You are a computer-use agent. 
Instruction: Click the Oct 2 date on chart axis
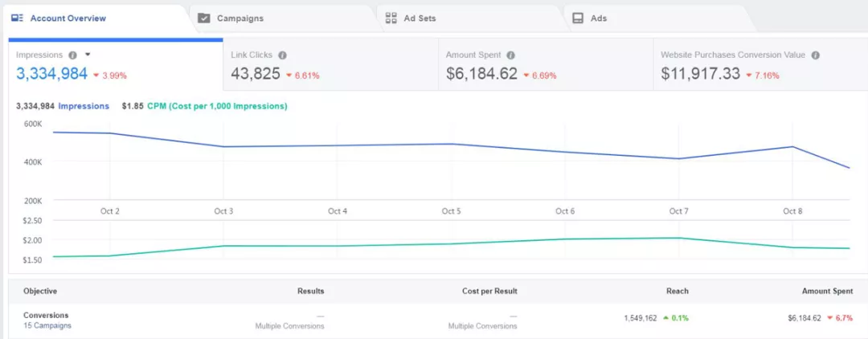[109, 211]
